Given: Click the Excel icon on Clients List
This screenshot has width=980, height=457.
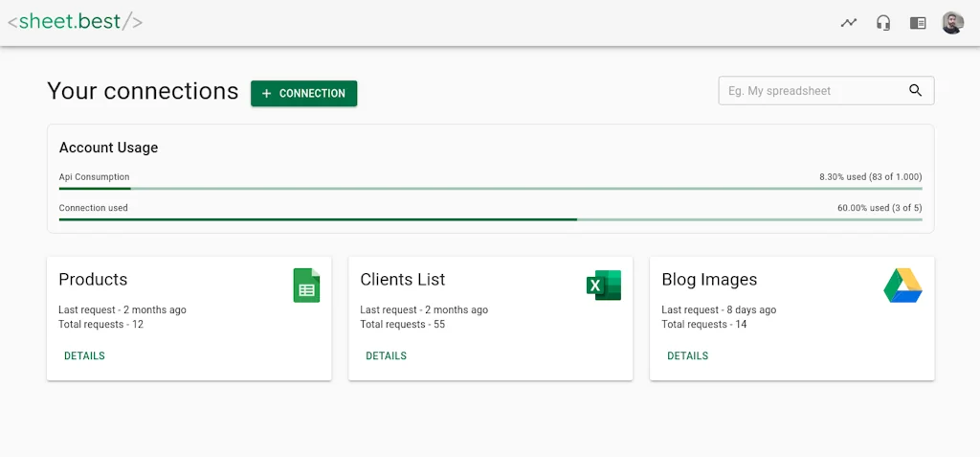Looking at the screenshot, I should pos(604,286).
